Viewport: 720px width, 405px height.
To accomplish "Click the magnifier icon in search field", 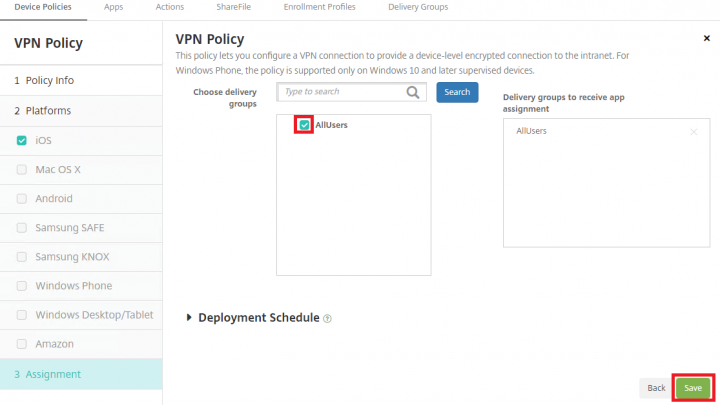I will [413, 92].
